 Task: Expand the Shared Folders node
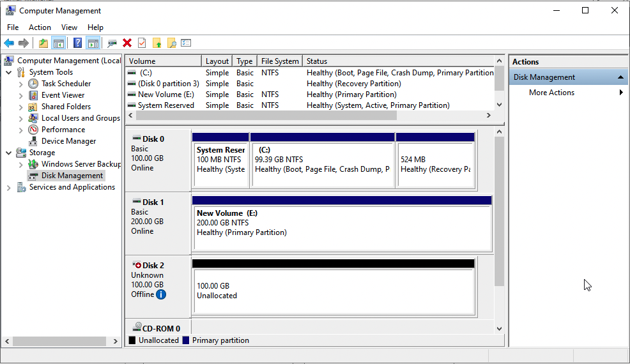(x=21, y=107)
